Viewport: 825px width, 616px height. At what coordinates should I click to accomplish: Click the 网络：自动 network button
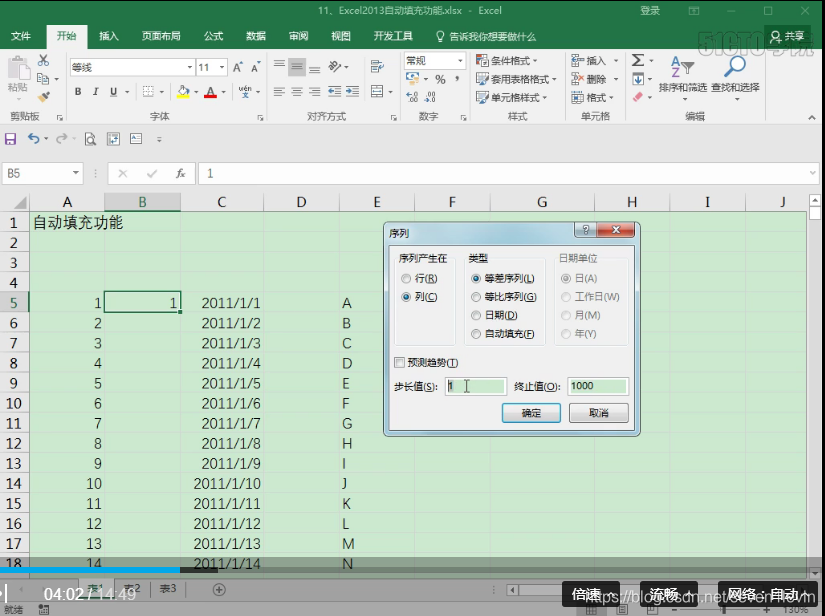point(769,595)
